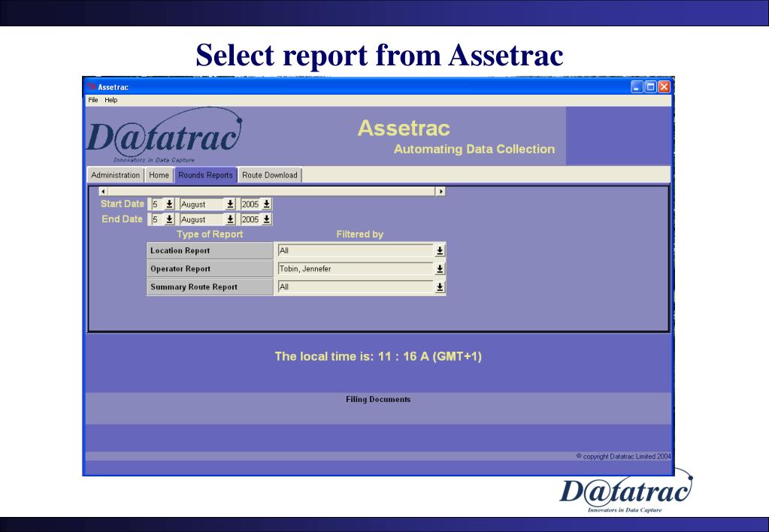Open the Location Report filter dropdown
Viewport: 769px width, 532px height.
[440, 250]
